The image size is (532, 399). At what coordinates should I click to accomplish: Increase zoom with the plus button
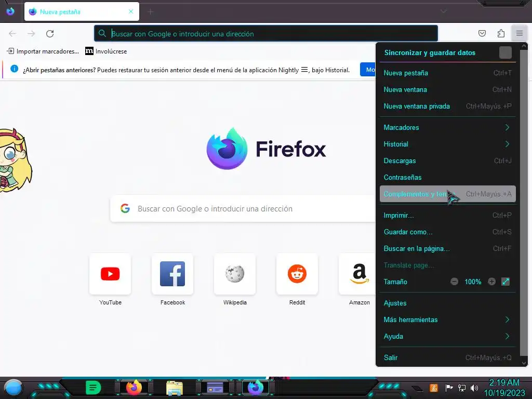[x=491, y=282]
